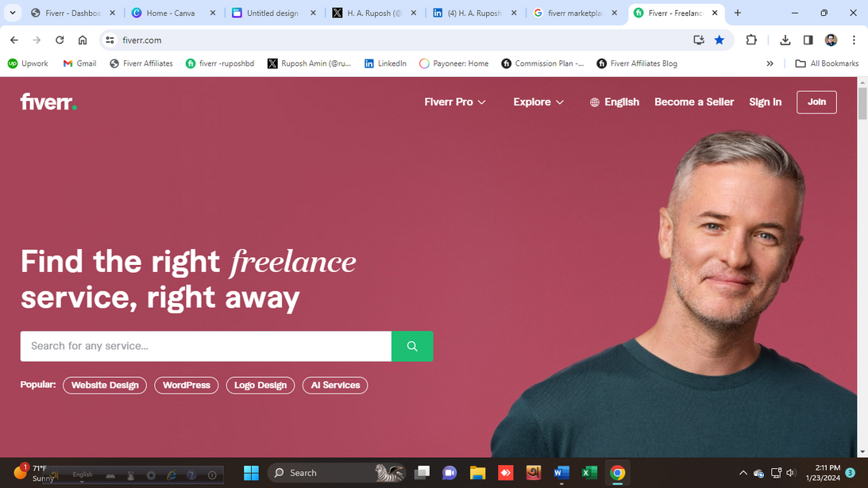Click the Join button
This screenshot has height=488, width=868.
(x=816, y=102)
